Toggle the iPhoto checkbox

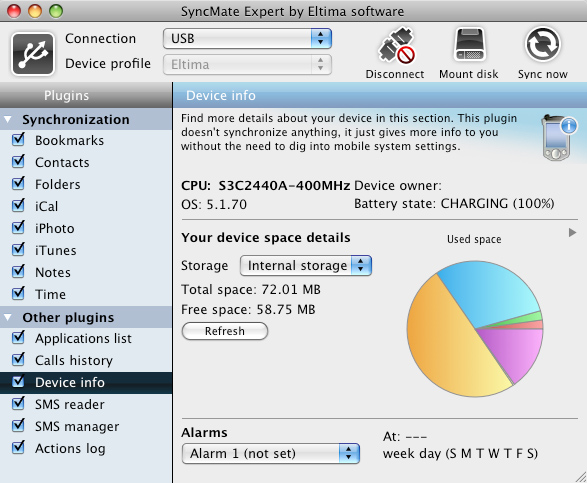click(18, 228)
